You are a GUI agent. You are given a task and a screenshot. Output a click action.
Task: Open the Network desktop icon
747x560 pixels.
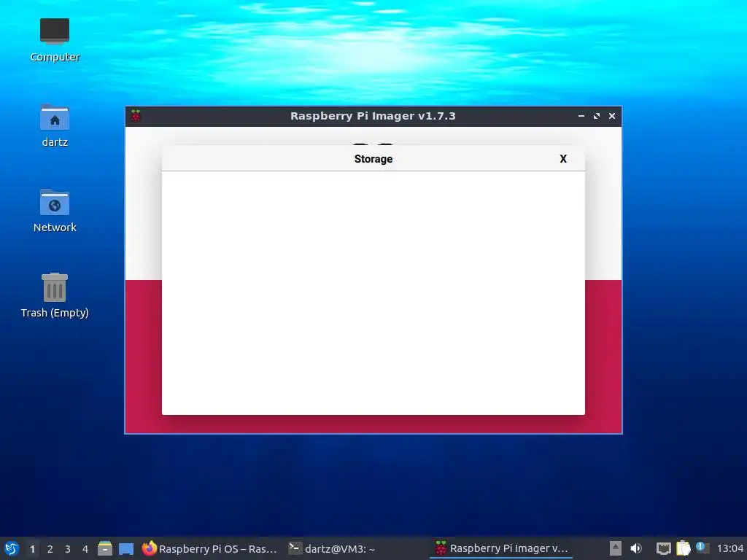tap(54, 211)
